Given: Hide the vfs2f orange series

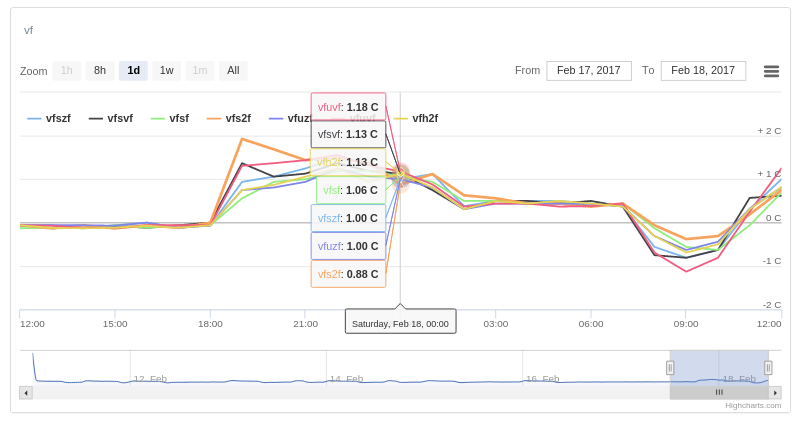Looking at the screenshot, I should point(229,118).
